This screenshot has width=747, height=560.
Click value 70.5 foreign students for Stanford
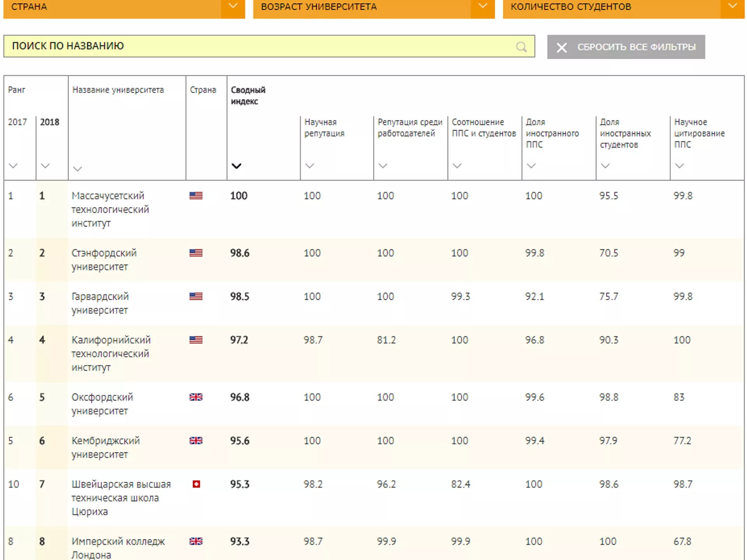(x=609, y=253)
